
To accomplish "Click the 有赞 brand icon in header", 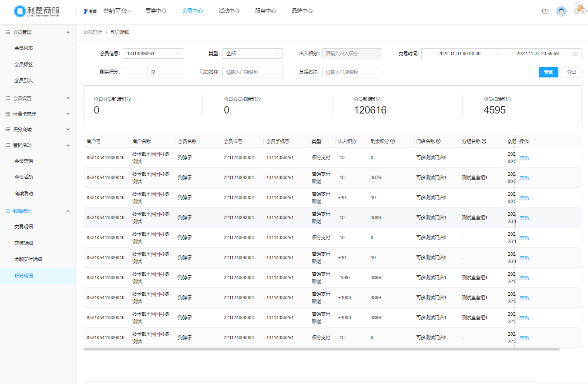I will tap(90, 11).
